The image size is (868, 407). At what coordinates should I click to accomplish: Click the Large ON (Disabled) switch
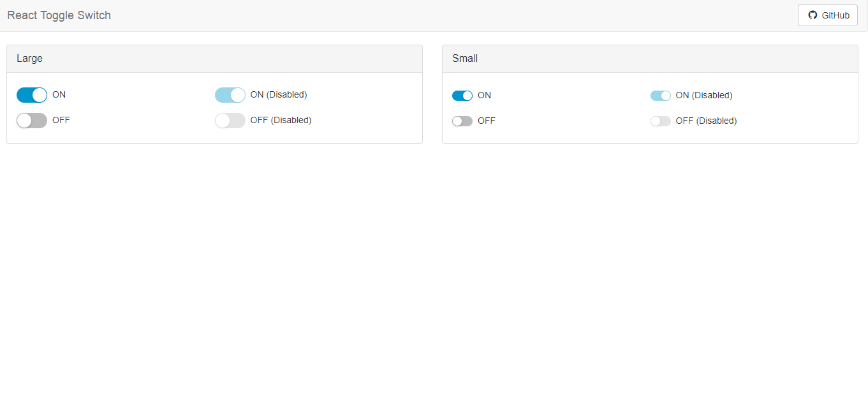[230, 95]
